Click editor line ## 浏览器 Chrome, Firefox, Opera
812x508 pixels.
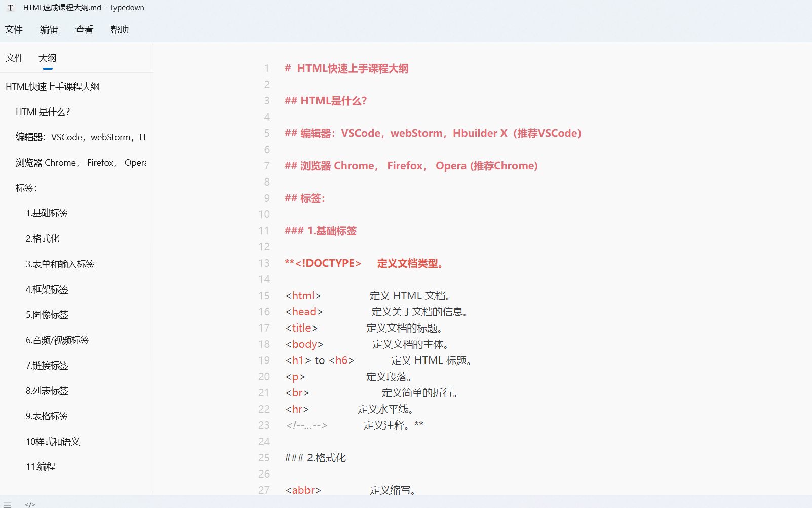pyautogui.click(x=411, y=166)
